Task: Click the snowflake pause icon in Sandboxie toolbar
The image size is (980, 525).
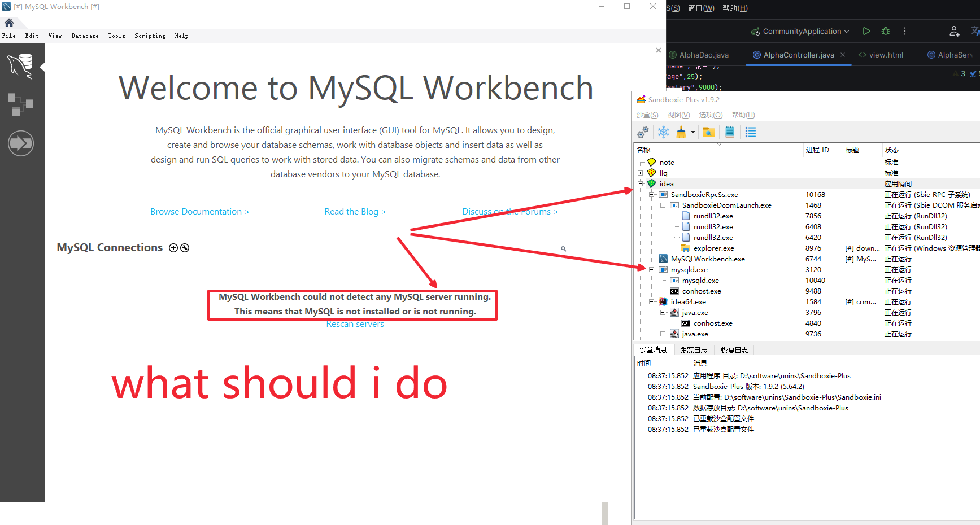Action: click(x=664, y=132)
